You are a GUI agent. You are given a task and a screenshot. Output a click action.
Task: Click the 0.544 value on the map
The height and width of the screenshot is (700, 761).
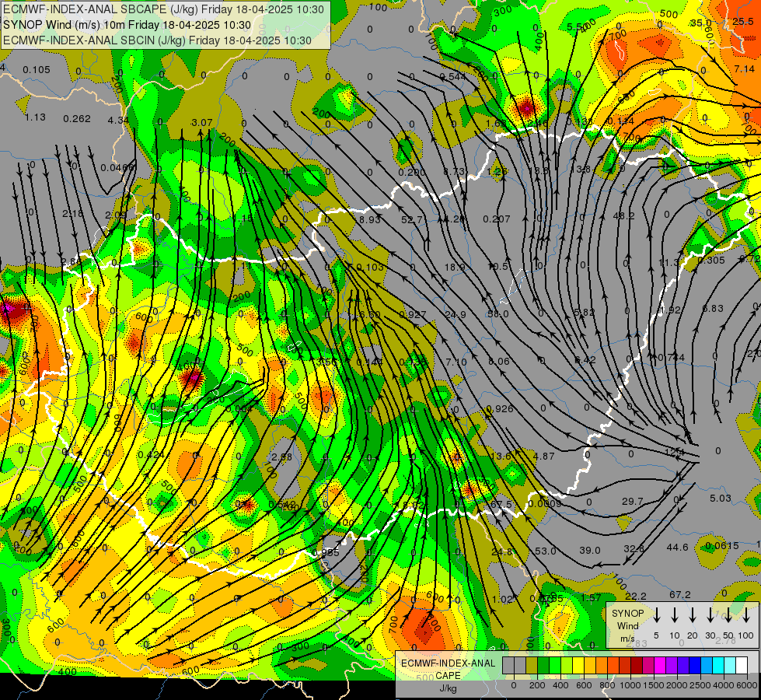(x=452, y=77)
